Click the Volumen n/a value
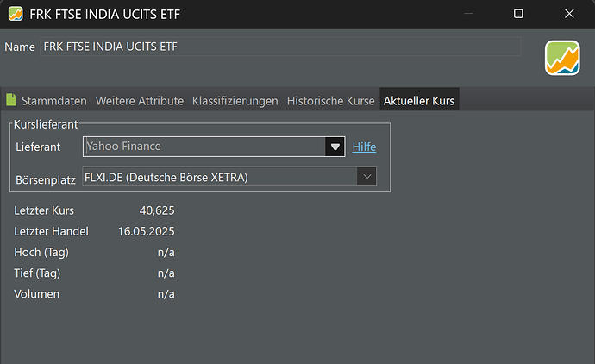This screenshot has width=595, height=364. (x=166, y=294)
